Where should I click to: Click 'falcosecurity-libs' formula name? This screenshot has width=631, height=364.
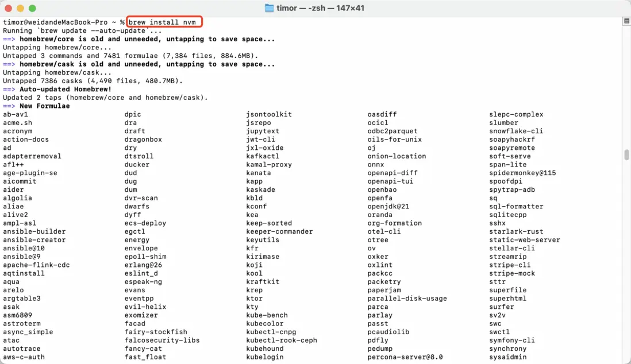[x=162, y=340]
